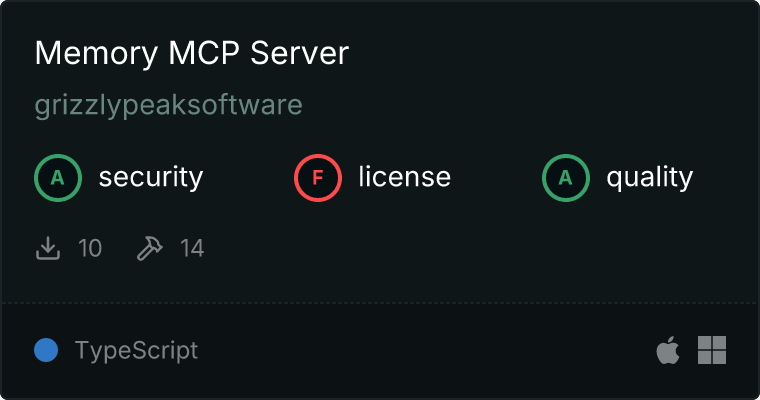
Task: Click the download count 10
Action: (x=90, y=248)
